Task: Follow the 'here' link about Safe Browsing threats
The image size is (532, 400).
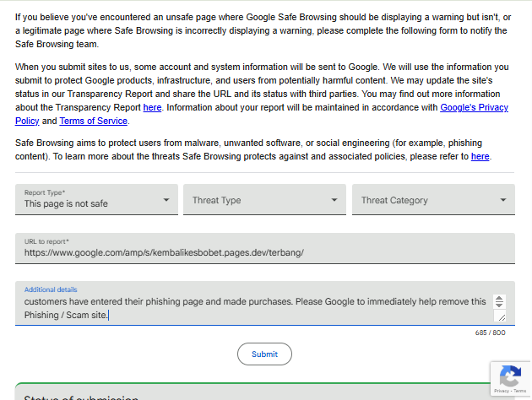Action: (480, 156)
